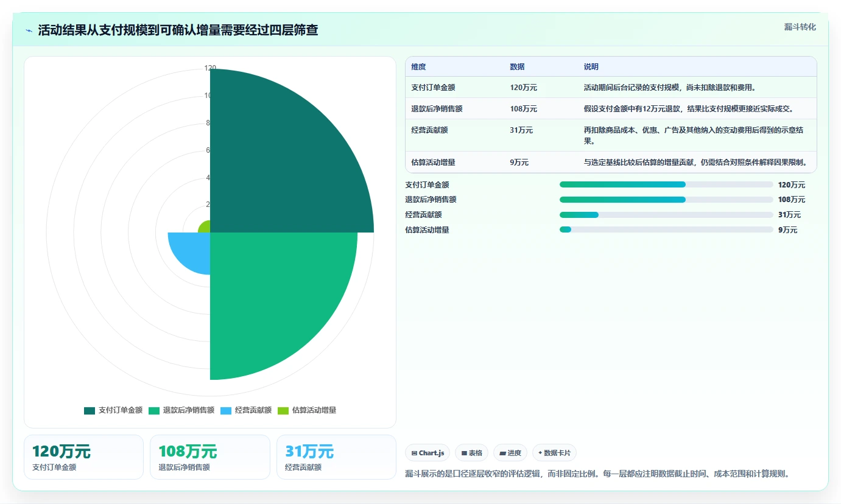Click the 进度 tag chip
Image resolution: width=841 pixels, height=504 pixels.
[x=510, y=453]
